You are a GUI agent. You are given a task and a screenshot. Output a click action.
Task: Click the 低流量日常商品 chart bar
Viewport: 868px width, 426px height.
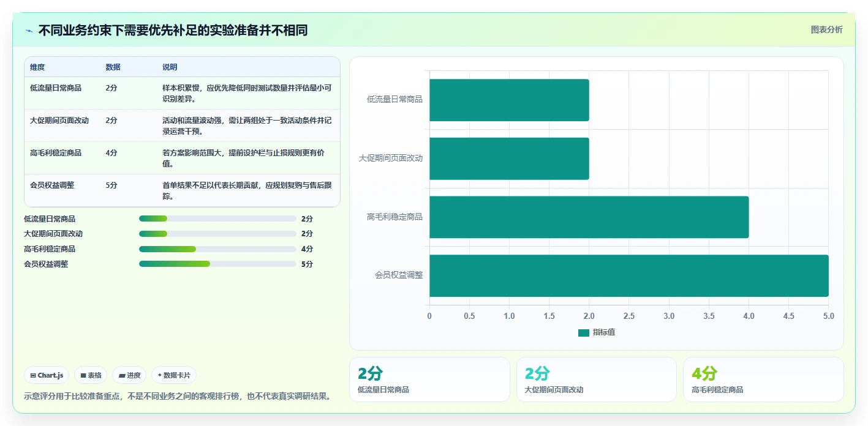click(509, 100)
